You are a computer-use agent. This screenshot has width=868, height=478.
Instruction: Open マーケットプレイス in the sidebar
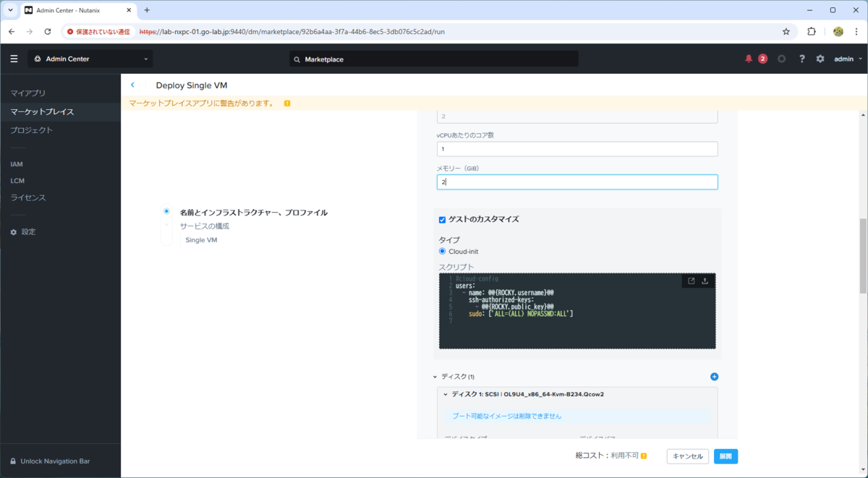point(42,111)
